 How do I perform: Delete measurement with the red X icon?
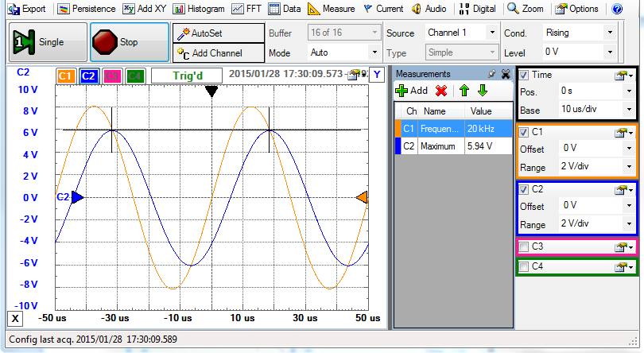click(x=441, y=91)
